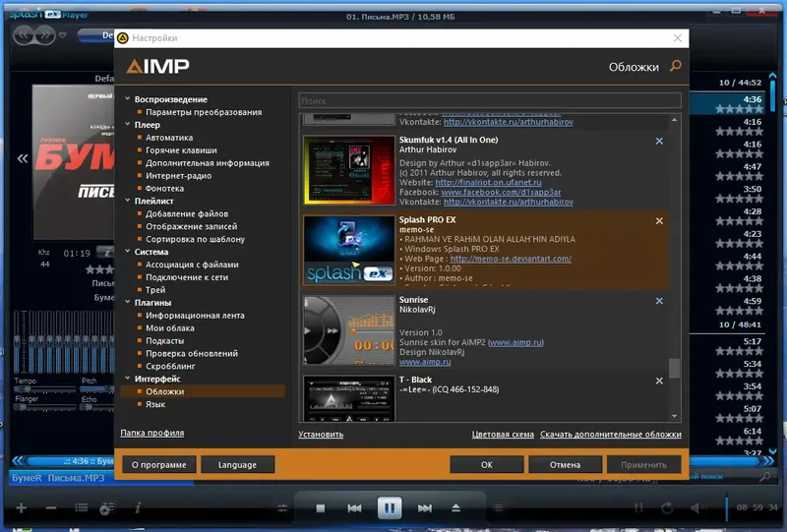This screenshot has height=532, width=787.
Task: Remove the Skumfuk v1.4 skin with its X
Action: tap(659, 141)
